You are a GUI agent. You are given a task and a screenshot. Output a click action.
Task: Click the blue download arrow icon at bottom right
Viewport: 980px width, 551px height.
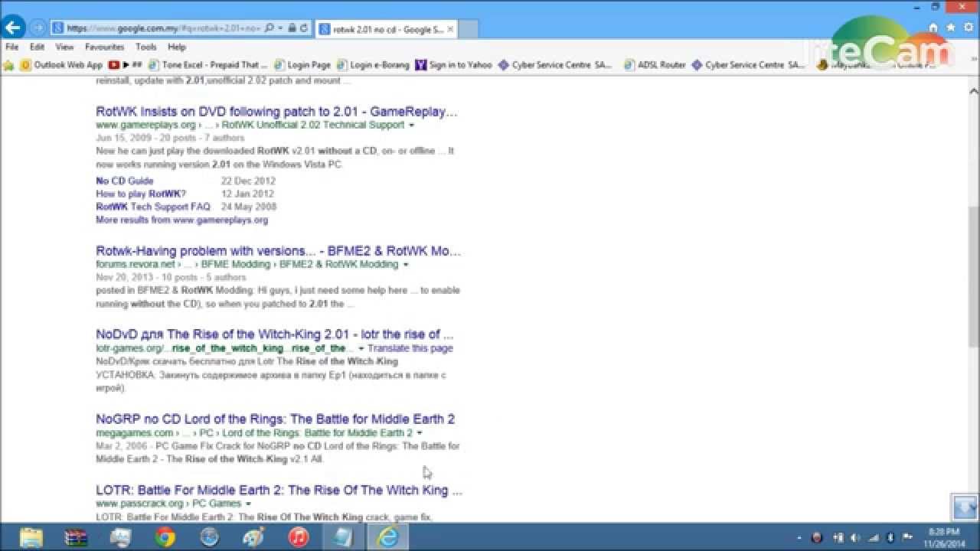(x=965, y=507)
